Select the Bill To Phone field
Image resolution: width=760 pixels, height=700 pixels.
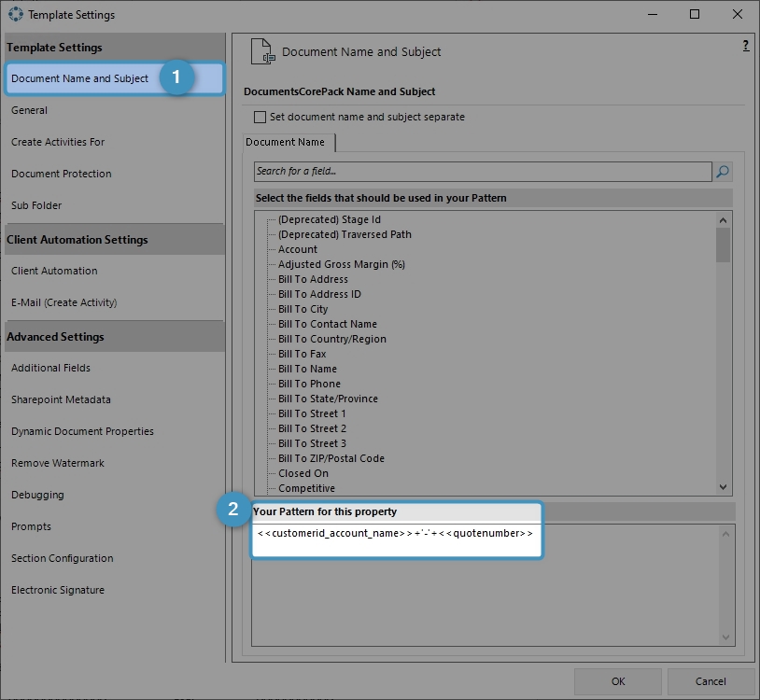coord(309,385)
